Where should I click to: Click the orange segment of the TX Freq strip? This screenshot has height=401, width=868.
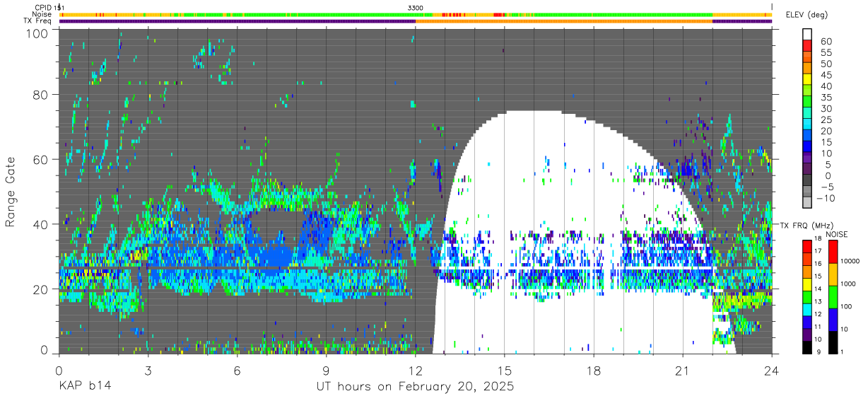pyautogui.click(x=563, y=21)
